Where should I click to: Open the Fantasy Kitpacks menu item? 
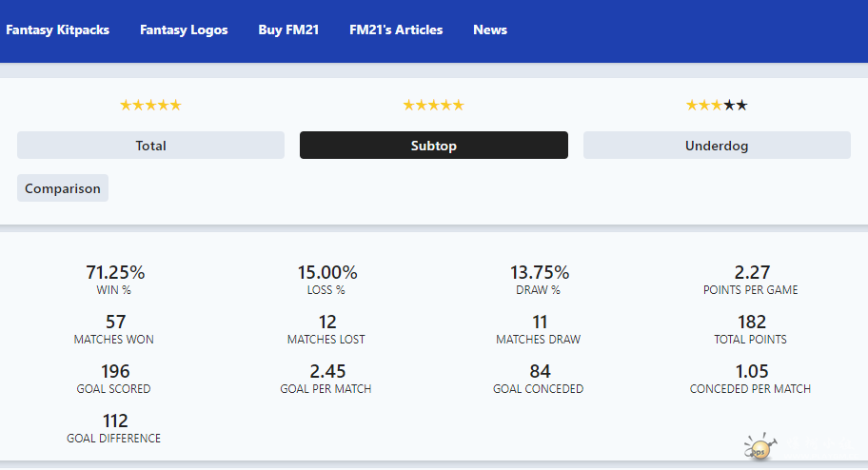pyautogui.click(x=57, y=29)
